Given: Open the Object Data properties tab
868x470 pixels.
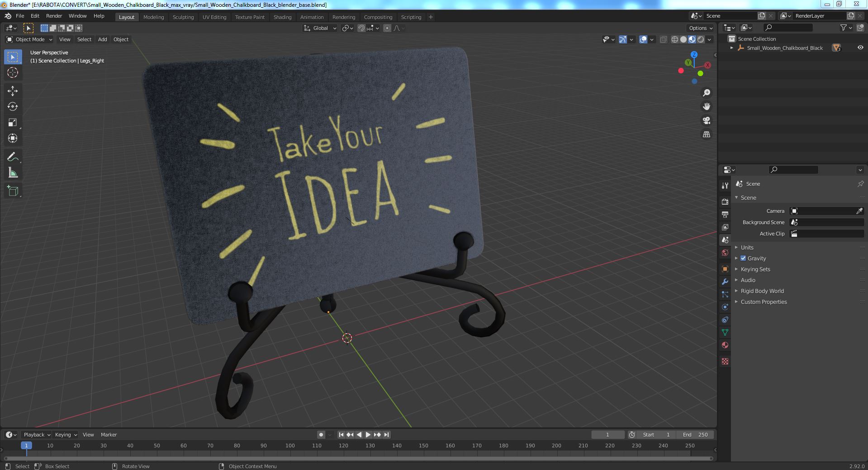Looking at the screenshot, I should coord(725,332).
